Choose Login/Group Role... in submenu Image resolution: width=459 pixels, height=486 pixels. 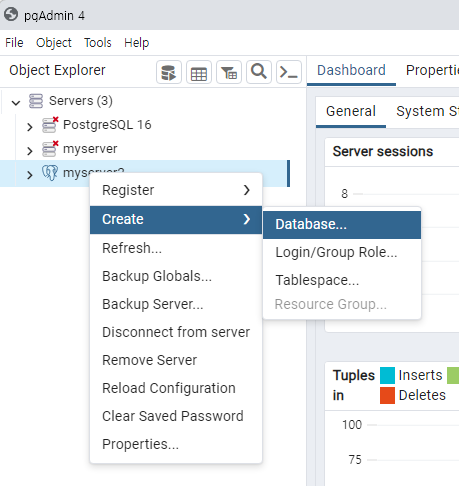pos(342,252)
